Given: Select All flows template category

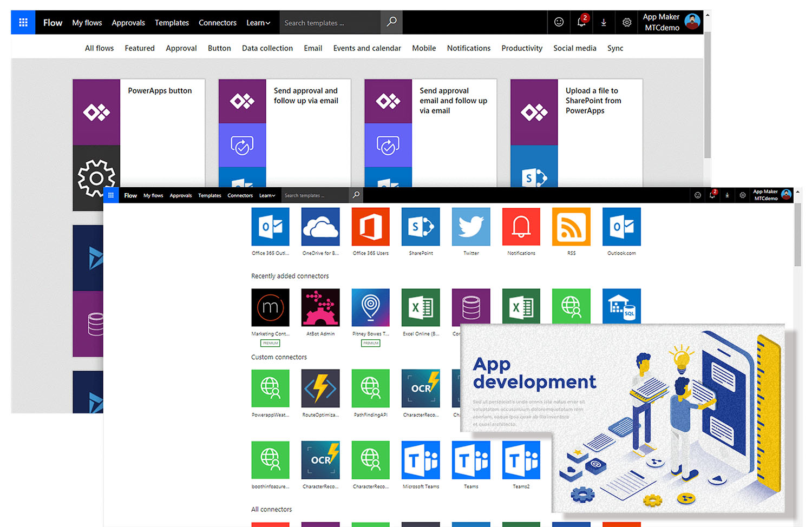Looking at the screenshot, I should point(99,48).
